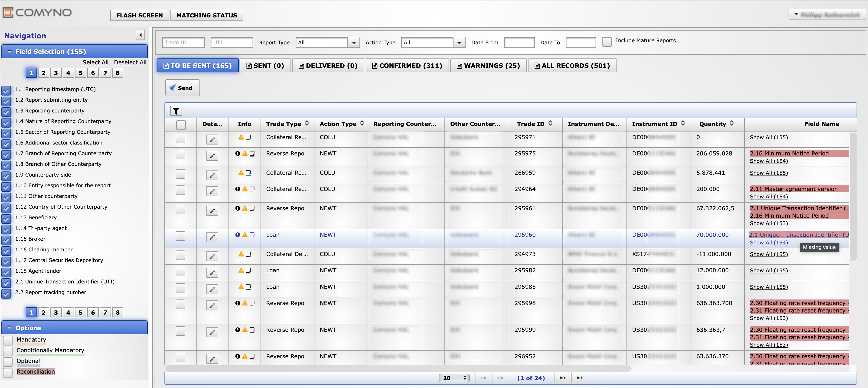868x388 pixels.
Task: Edit details of trade 294973
Action: click(x=212, y=256)
